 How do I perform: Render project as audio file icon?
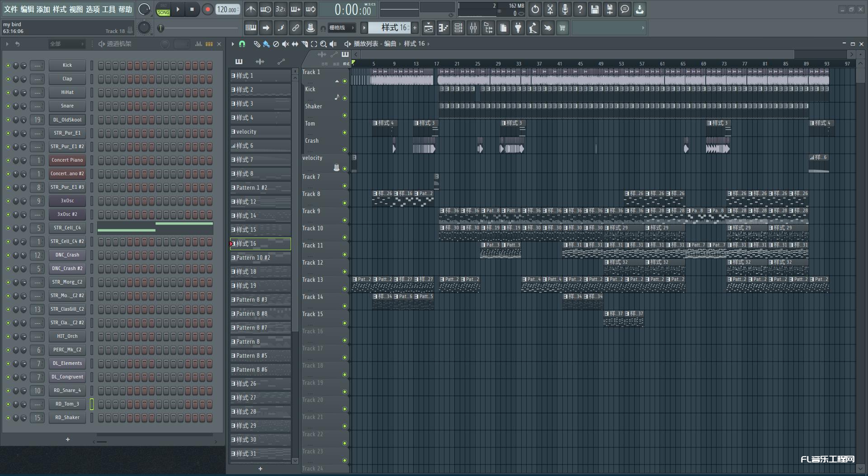[x=610, y=9]
